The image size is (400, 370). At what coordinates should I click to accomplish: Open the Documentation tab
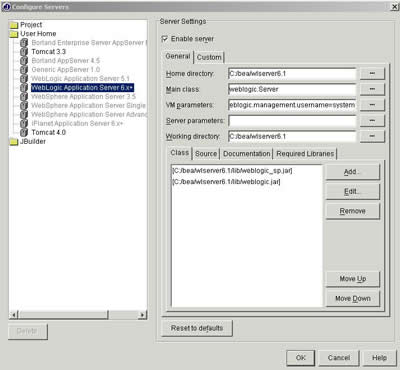(247, 154)
